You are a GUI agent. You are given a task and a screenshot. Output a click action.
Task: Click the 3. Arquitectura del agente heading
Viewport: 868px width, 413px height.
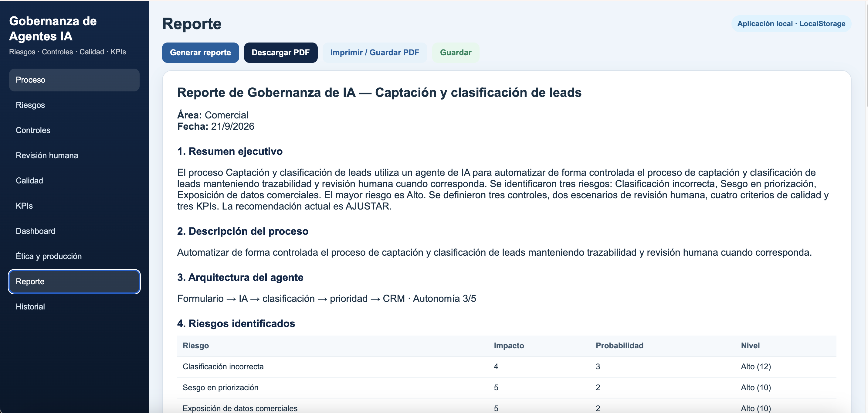(240, 278)
